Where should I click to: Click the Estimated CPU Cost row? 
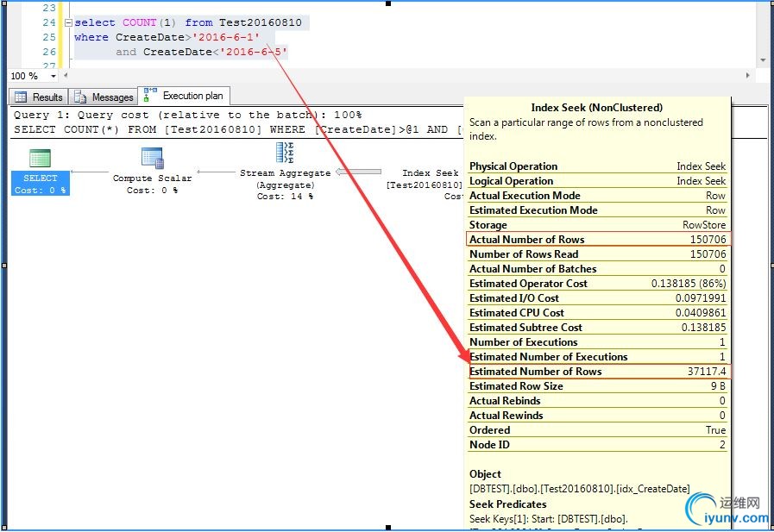pos(597,313)
